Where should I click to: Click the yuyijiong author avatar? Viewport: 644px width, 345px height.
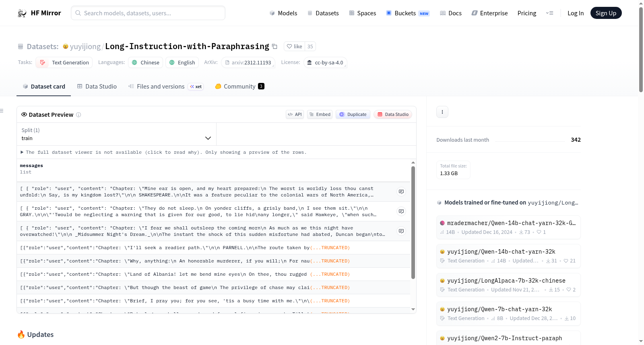[x=66, y=47]
